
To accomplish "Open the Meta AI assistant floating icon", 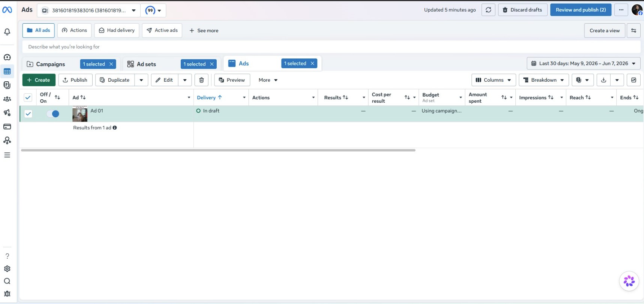I will click(629, 281).
